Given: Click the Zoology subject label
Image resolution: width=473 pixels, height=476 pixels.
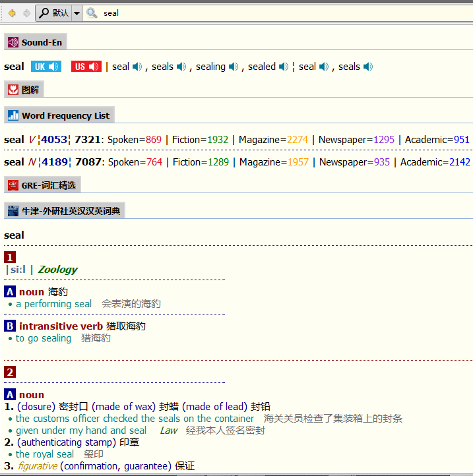Looking at the screenshot, I should click(57, 270).
